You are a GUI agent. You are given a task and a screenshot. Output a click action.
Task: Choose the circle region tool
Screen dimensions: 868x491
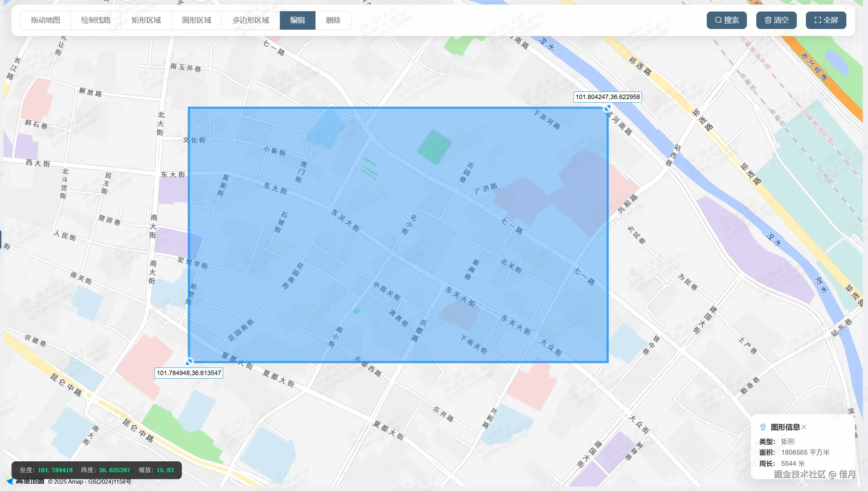(196, 20)
